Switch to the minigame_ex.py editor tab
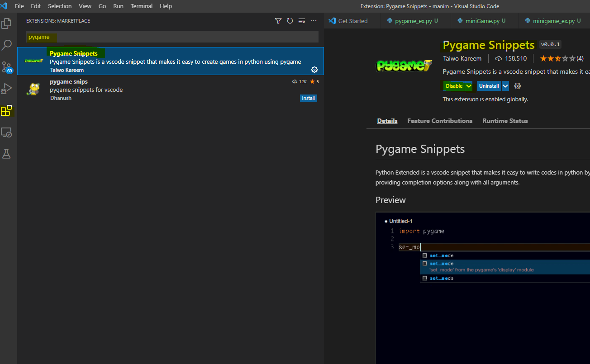590x364 pixels. pyautogui.click(x=554, y=21)
